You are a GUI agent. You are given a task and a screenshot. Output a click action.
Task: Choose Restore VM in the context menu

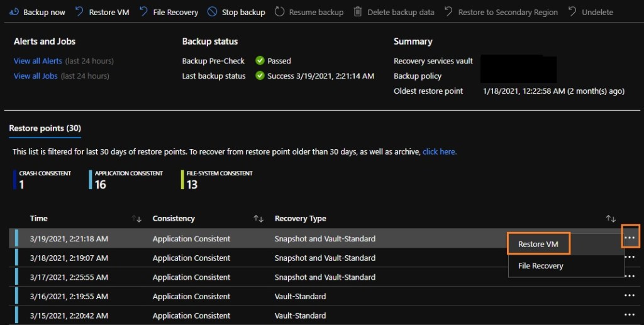click(538, 244)
